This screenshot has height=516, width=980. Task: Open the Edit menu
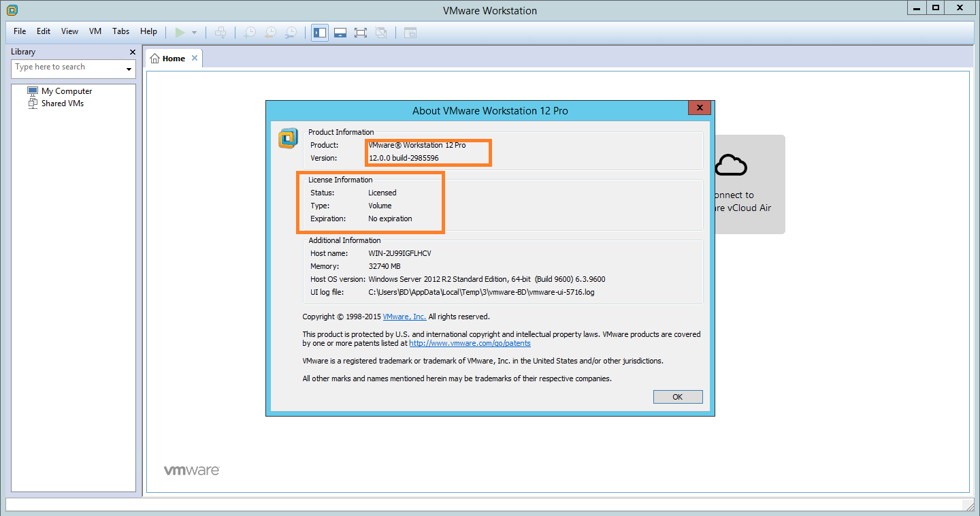click(44, 31)
